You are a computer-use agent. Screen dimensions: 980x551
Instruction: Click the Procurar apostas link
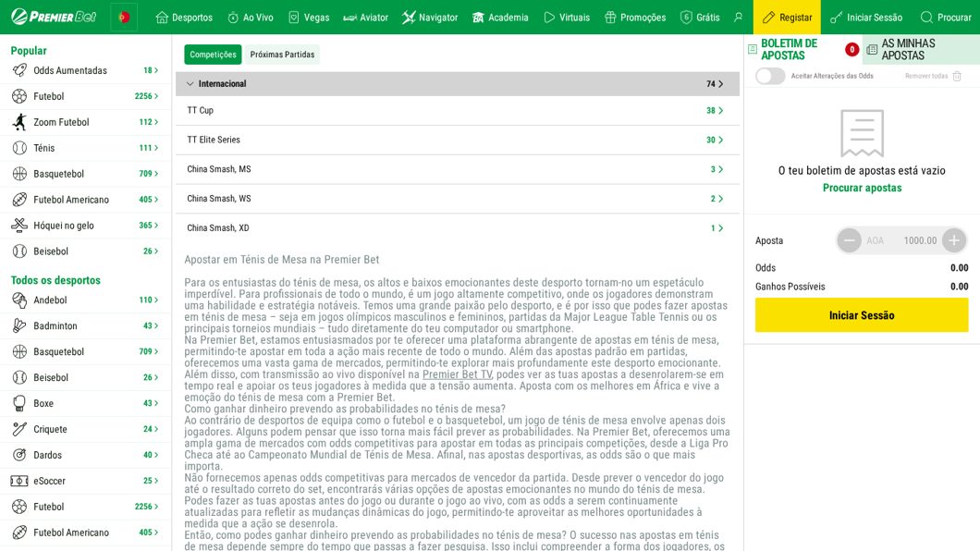coord(862,188)
